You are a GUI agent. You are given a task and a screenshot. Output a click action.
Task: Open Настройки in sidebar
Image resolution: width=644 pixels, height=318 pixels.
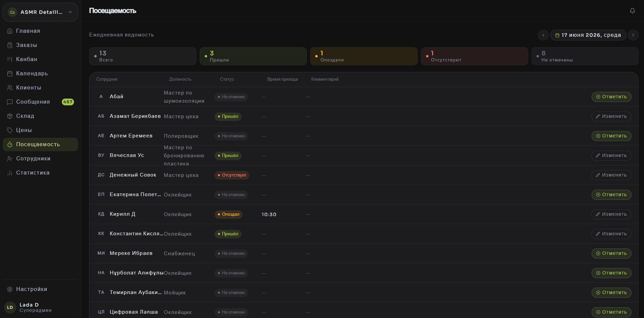point(40,289)
